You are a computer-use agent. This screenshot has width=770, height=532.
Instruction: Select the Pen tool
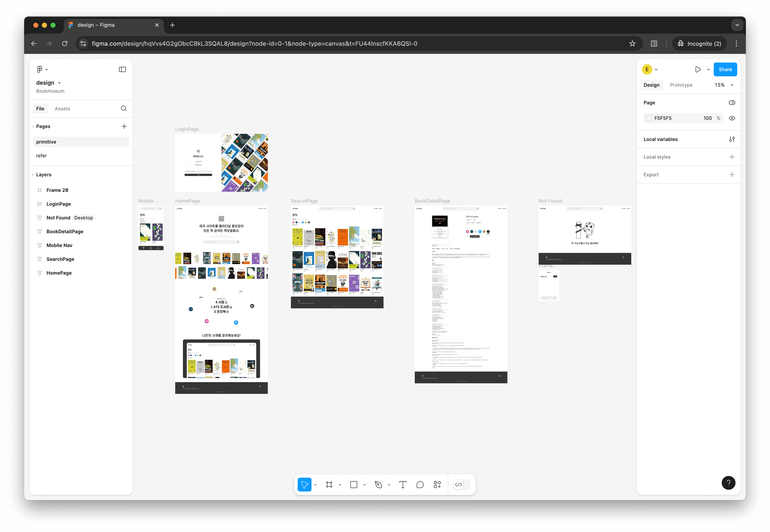coord(378,485)
